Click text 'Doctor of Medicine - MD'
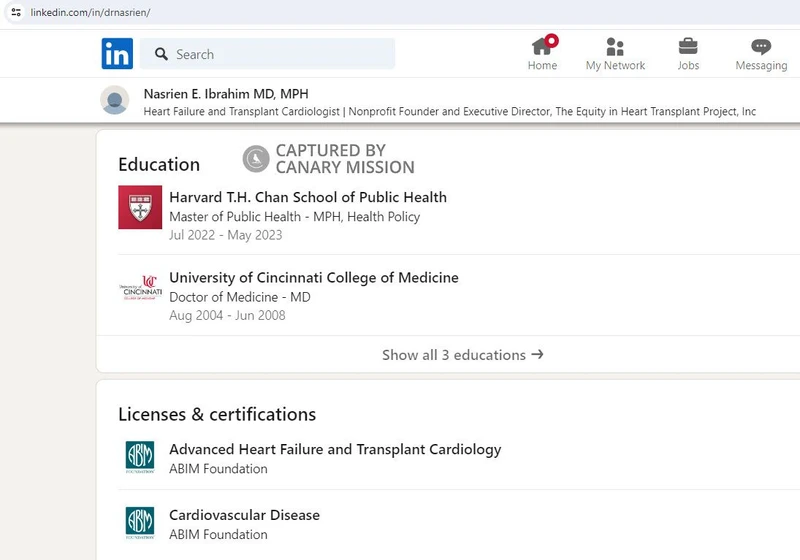Image resolution: width=800 pixels, height=560 pixels. pyautogui.click(x=240, y=297)
